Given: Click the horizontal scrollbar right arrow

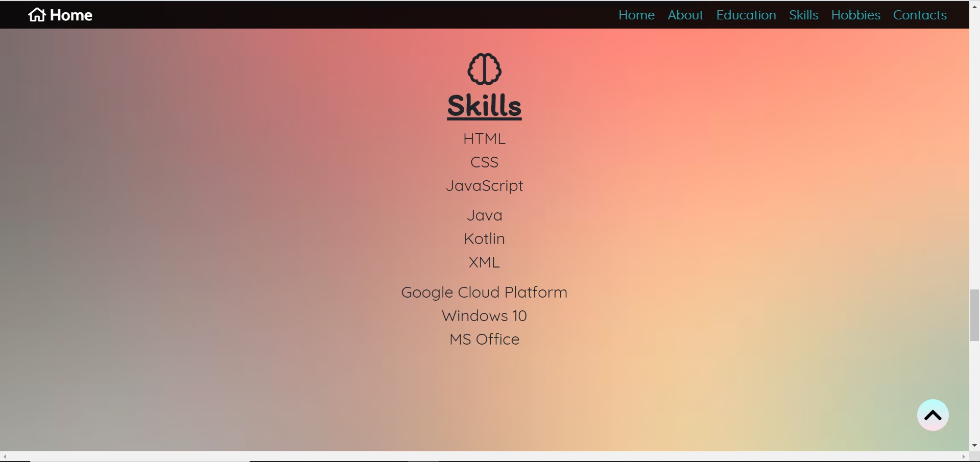Looking at the screenshot, I should click(964, 456).
